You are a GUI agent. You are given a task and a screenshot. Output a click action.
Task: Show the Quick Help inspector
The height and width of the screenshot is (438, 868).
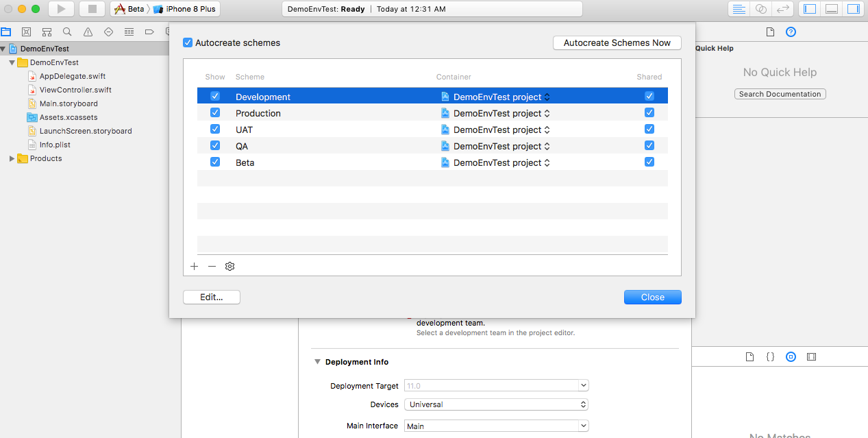pos(791,32)
